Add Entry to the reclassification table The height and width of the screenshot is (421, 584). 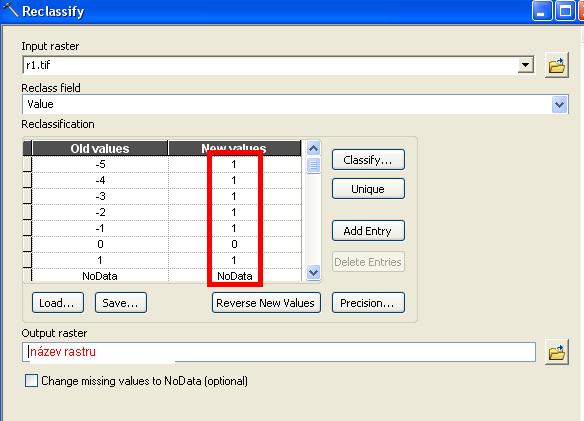pyautogui.click(x=368, y=231)
